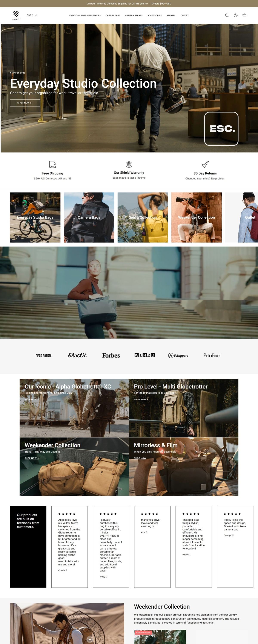Click 'Our products are built on feedback' panel

(x=28, y=547)
